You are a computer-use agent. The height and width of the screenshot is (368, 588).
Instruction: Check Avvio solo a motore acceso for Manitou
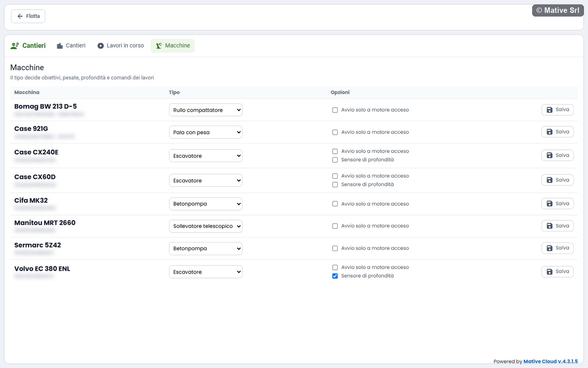(x=335, y=226)
